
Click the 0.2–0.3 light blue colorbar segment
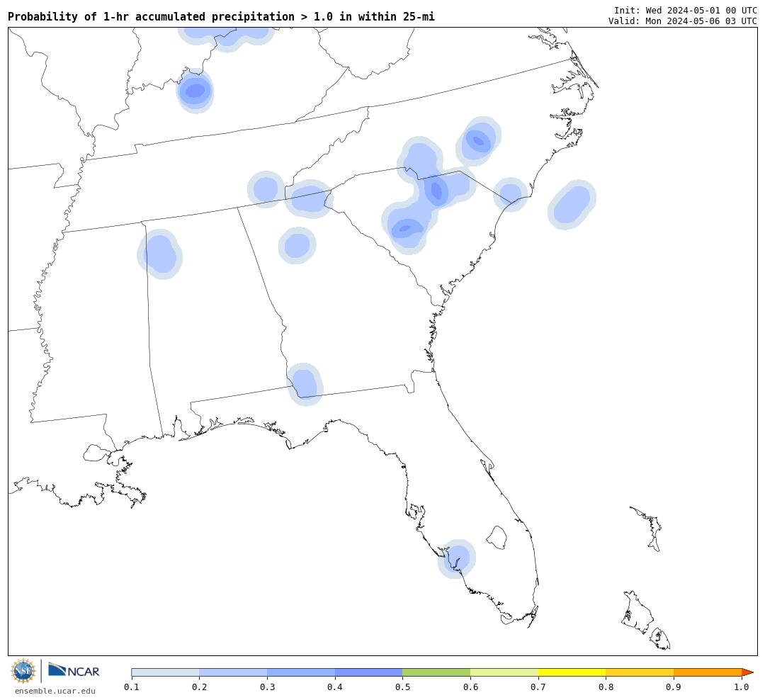click(x=233, y=672)
